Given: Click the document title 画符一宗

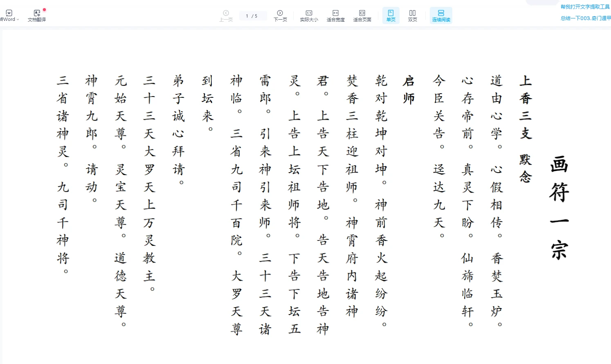Looking at the screenshot, I should (x=559, y=207).
